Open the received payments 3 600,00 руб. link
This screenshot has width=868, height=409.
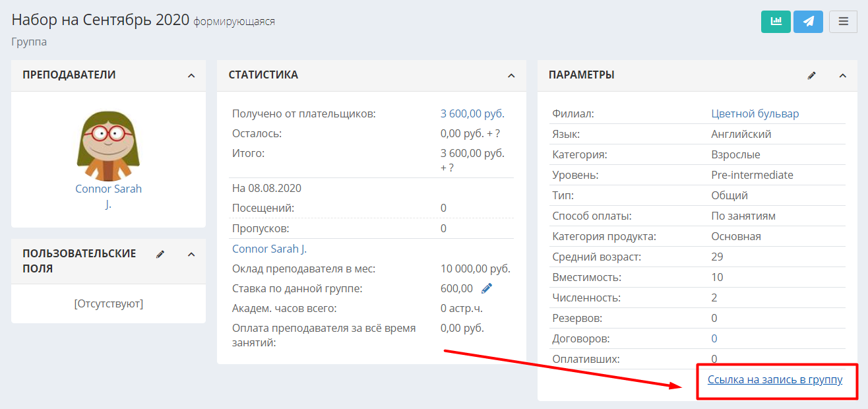coord(472,113)
